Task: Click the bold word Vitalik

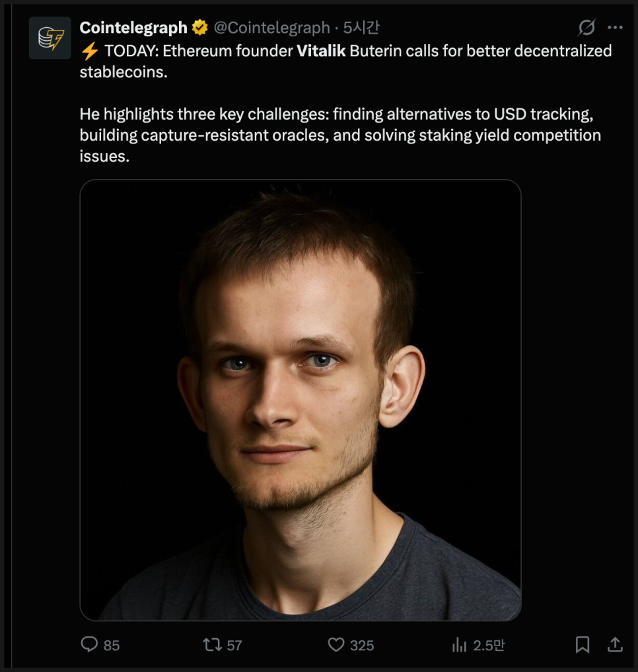Action: coord(321,51)
